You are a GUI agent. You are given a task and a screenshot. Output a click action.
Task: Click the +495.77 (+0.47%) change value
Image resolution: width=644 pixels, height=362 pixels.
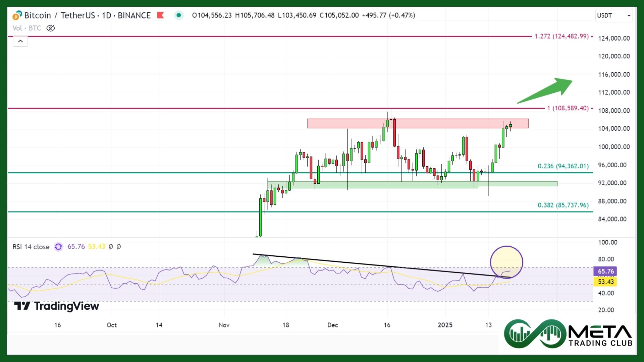click(x=388, y=15)
